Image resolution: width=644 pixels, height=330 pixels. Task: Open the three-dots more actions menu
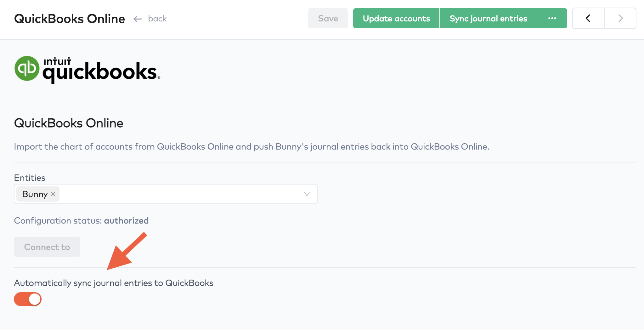552,18
